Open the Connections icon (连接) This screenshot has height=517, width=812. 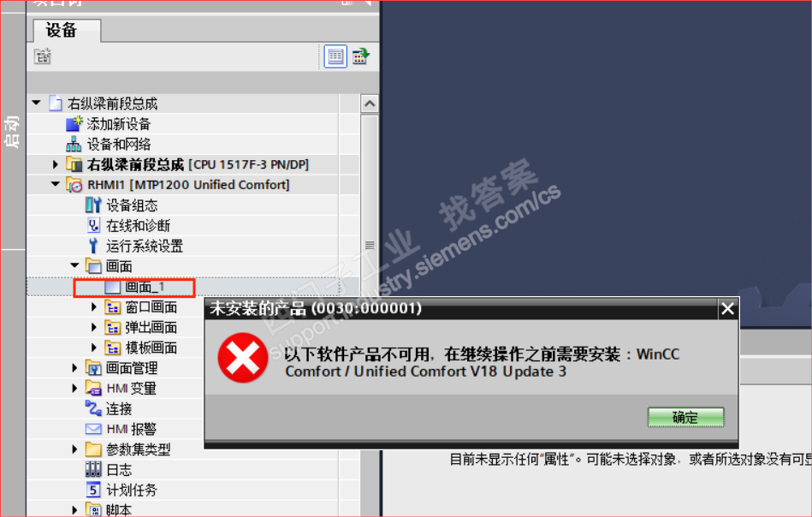(93, 408)
